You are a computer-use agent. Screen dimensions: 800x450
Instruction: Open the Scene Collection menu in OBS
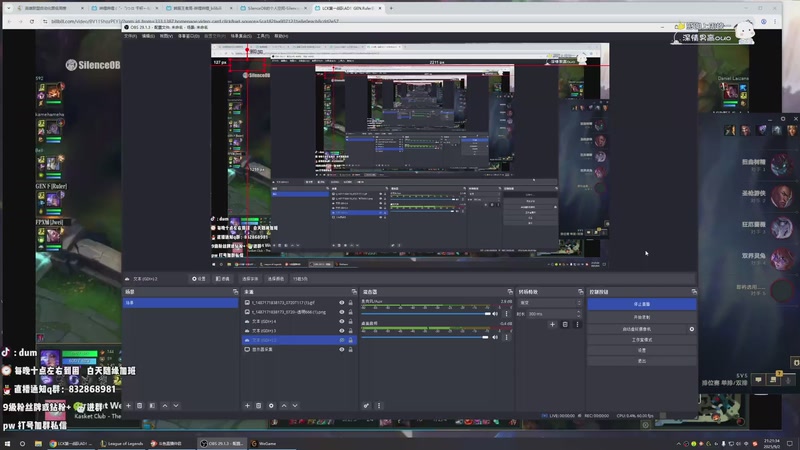point(241,36)
